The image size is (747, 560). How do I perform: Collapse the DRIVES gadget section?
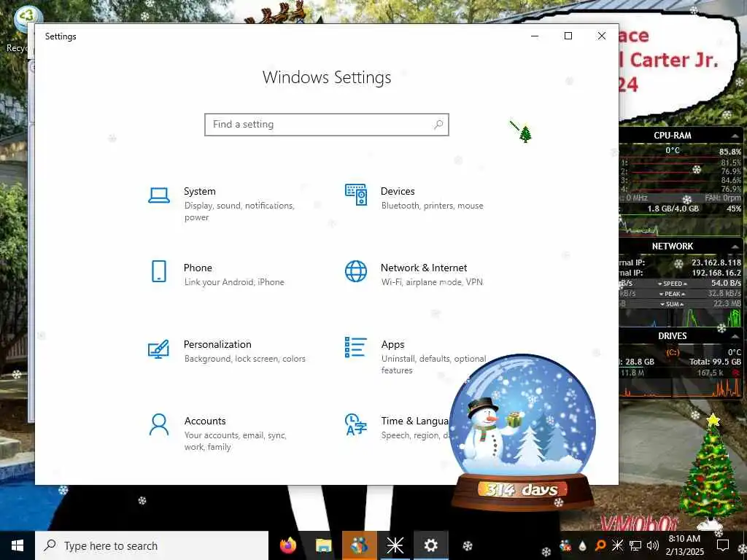click(735, 336)
